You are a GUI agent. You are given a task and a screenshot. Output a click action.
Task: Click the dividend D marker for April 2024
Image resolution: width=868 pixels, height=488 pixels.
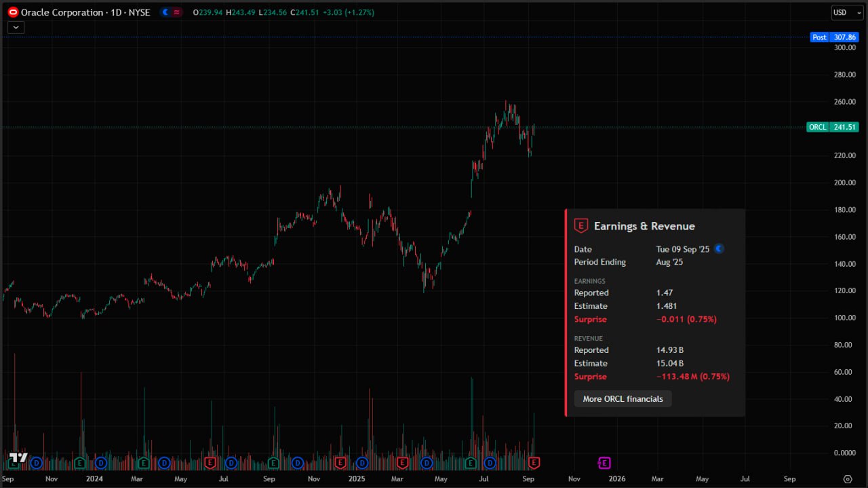point(164,463)
